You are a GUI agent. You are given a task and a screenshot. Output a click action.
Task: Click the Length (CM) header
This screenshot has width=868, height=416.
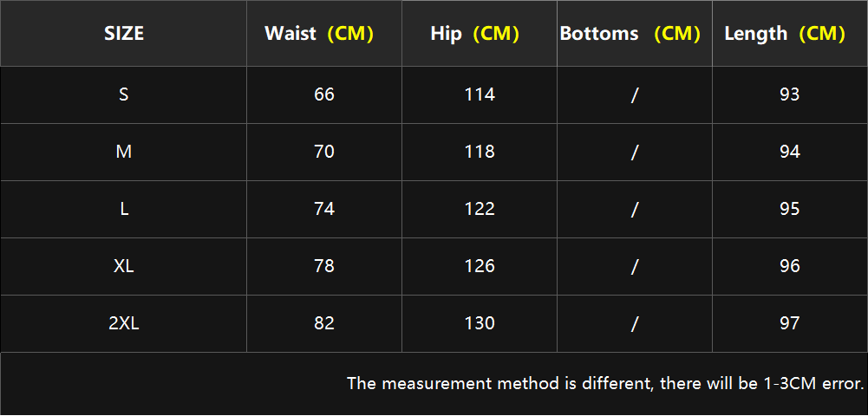tap(789, 34)
